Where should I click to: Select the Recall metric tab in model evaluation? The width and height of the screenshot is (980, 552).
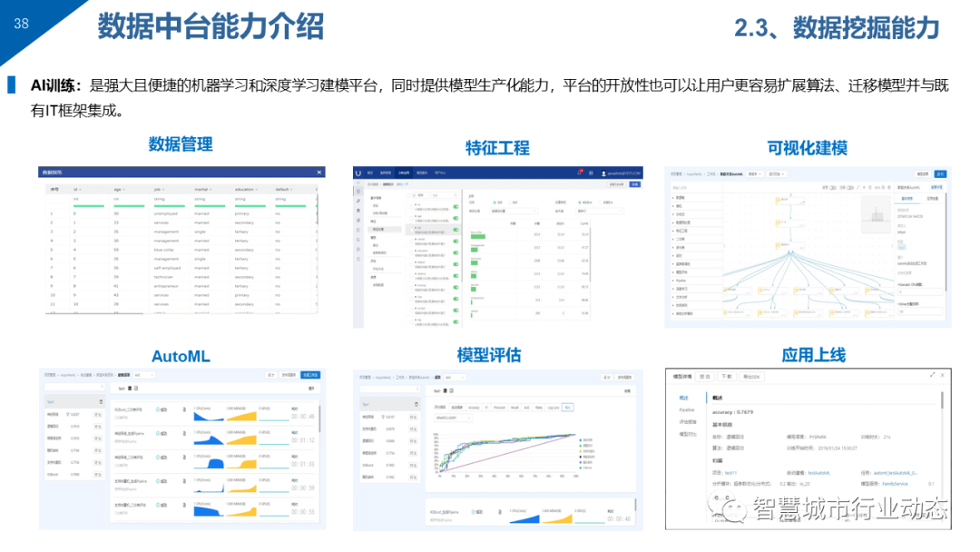tap(514, 408)
